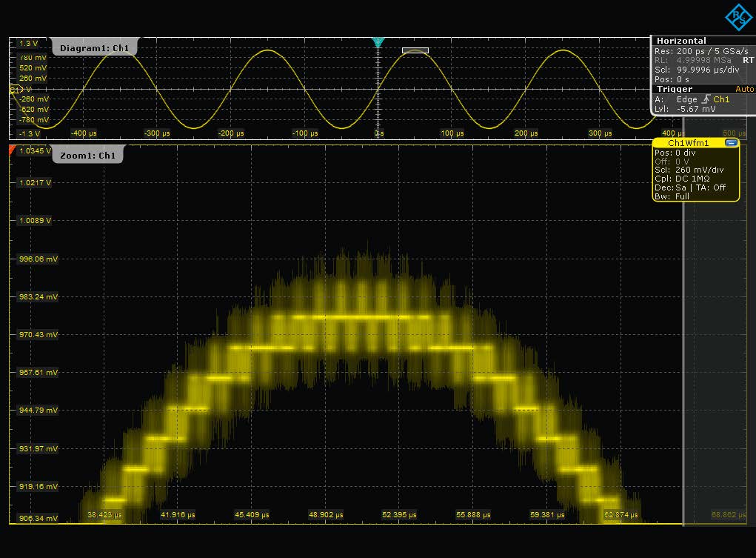Select the zoom area rectangle on waveform
756x558 pixels.
[x=415, y=50]
